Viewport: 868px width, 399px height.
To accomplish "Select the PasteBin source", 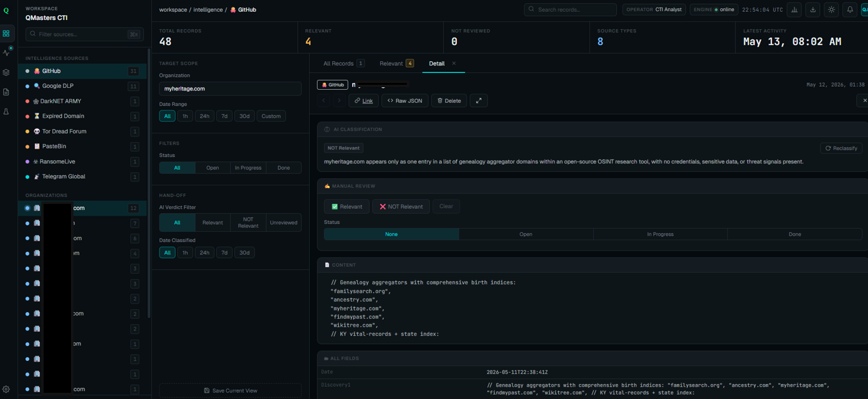I will (82, 147).
